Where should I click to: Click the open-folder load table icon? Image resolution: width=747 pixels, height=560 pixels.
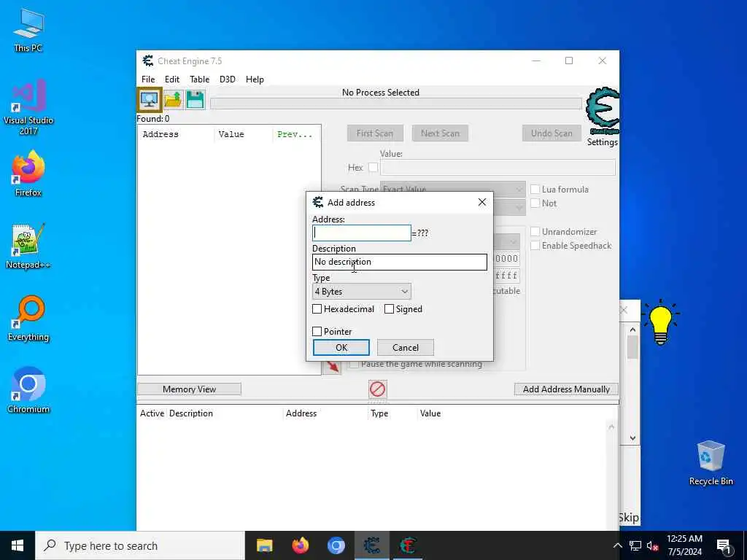tap(173, 100)
